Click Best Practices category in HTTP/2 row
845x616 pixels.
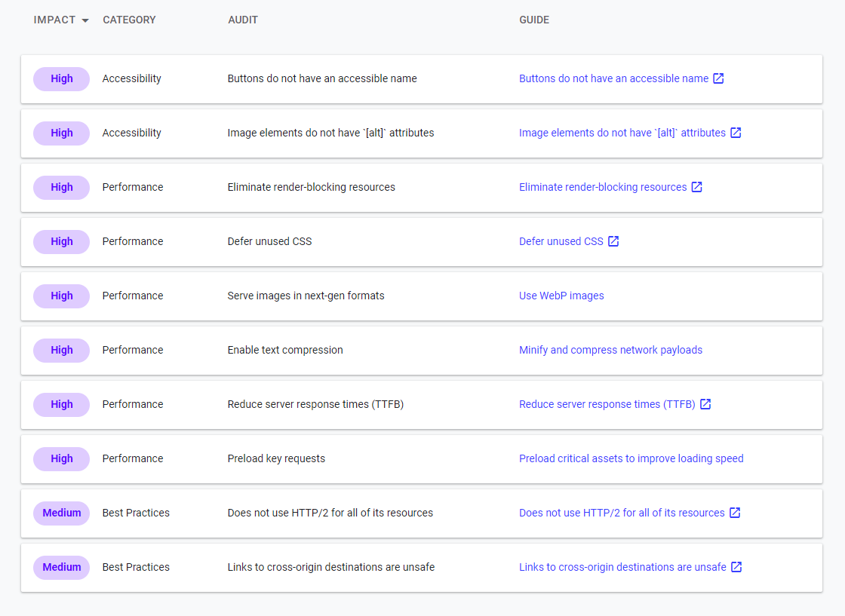[136, 513]
